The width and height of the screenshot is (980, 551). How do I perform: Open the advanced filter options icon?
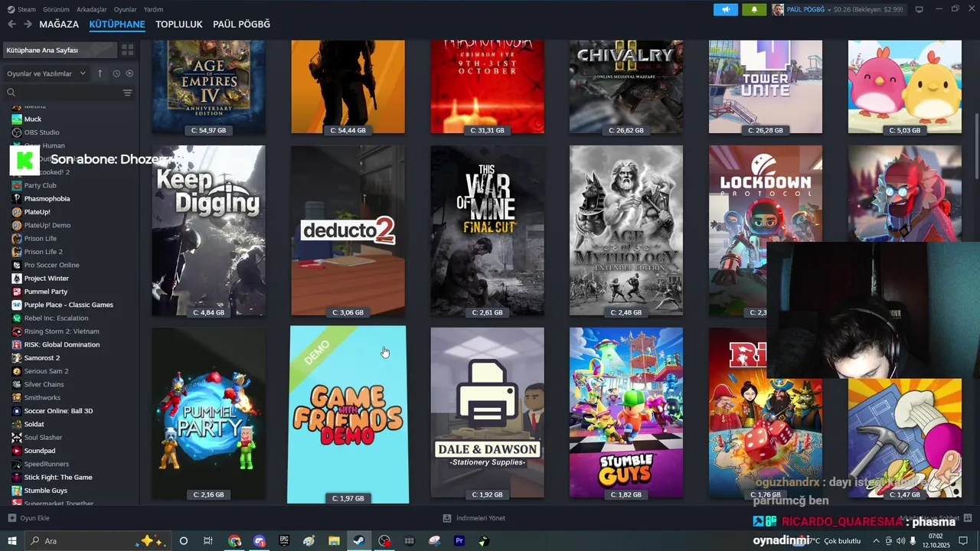pos(127,93)
